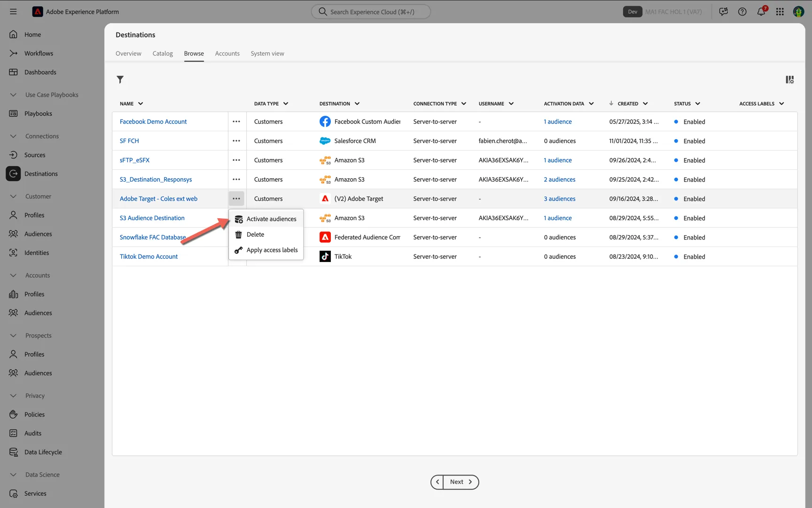
Task: Open more actions for sFTP_eSFX row
Action: 236,160
